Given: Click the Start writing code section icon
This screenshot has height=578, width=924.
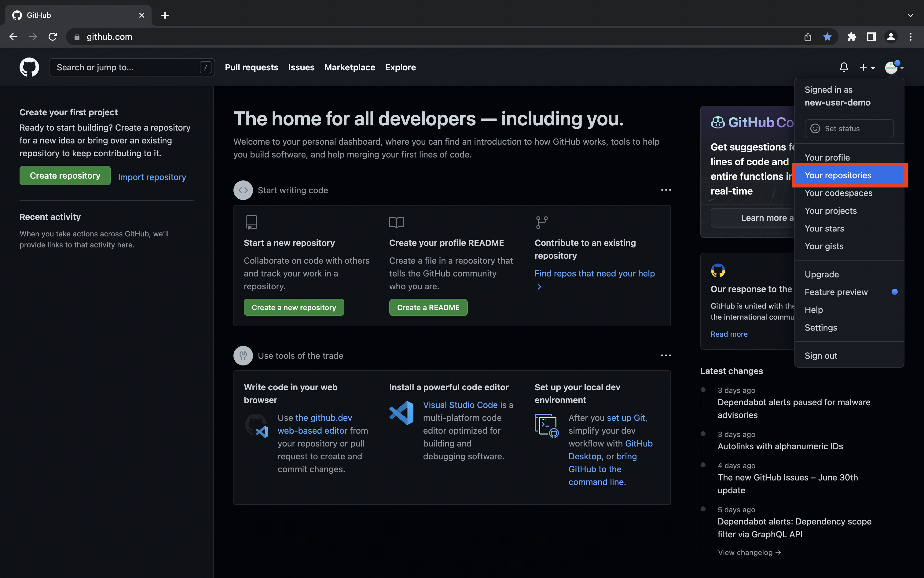Looking at the screenshot, I should click(243, 190).
